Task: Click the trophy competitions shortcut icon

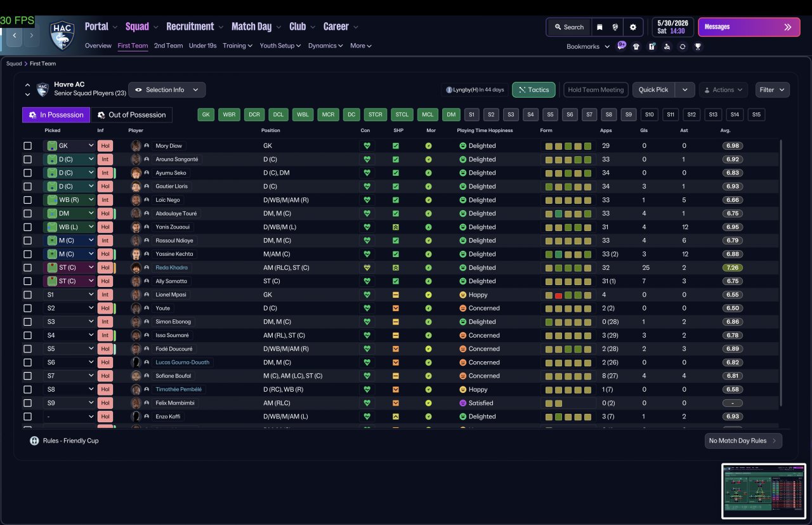Action: pos(698,46)
